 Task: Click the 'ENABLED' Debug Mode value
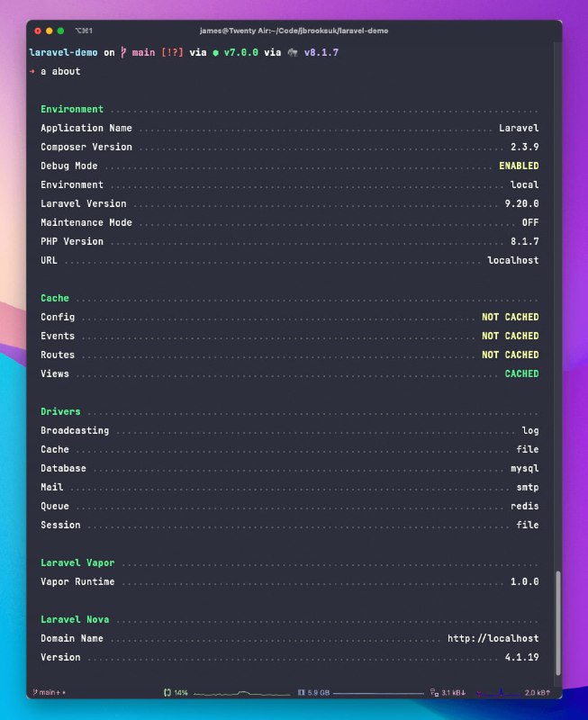click(x=519, y=166)
